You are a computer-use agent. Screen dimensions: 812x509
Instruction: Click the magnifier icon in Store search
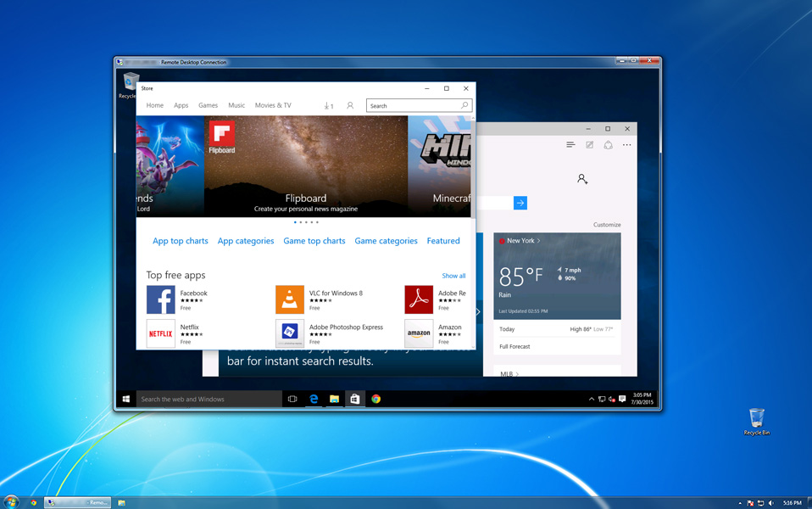click(x=464, y=106)
